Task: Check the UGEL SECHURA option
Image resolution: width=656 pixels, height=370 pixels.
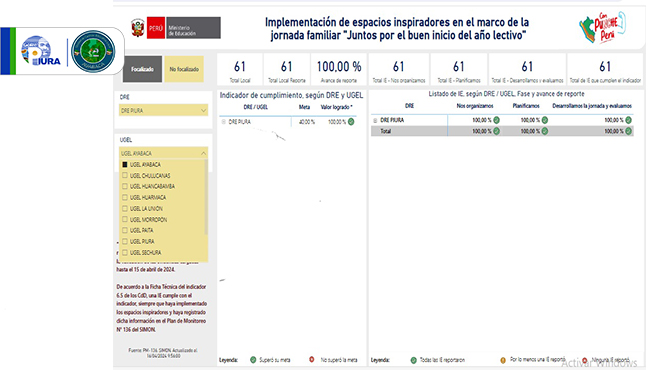Action: tap(125, 252)
